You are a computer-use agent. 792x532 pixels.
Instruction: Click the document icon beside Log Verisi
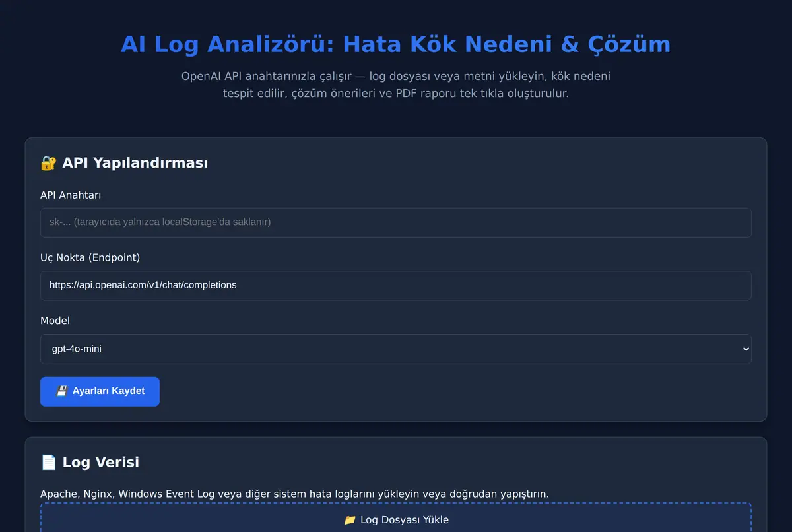coord(48,462)
